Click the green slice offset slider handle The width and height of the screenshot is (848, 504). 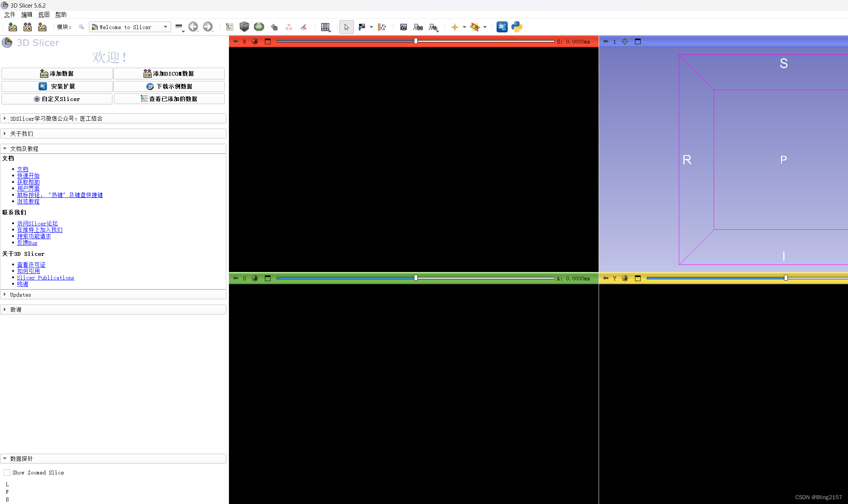pyautogui.click(x=416, y=278)
